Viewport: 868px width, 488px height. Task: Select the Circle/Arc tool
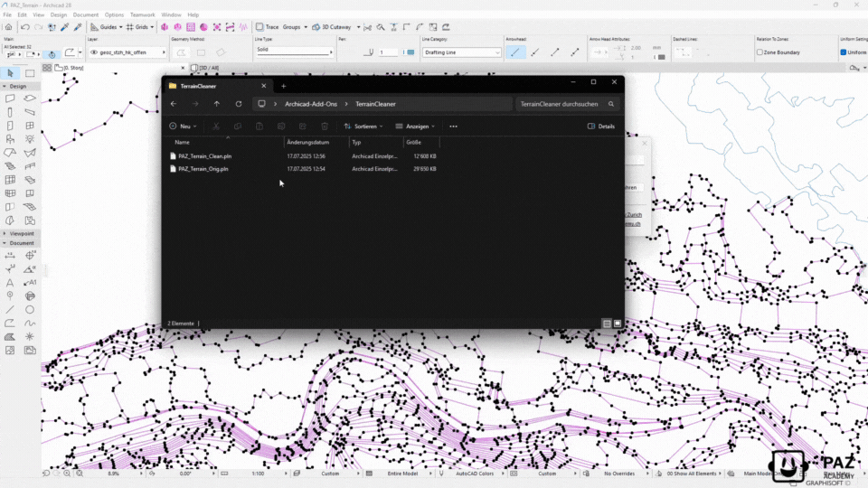click(x=30, y=310)
